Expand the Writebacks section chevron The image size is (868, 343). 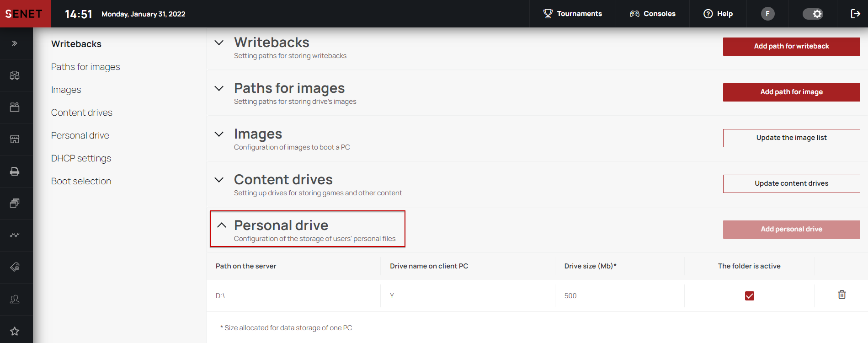point(219,43)
